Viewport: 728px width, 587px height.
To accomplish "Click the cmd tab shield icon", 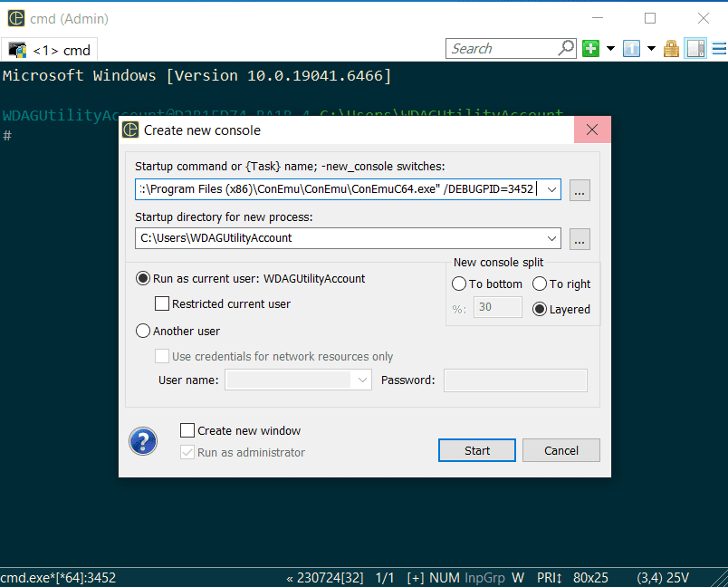I will [17, 50].
